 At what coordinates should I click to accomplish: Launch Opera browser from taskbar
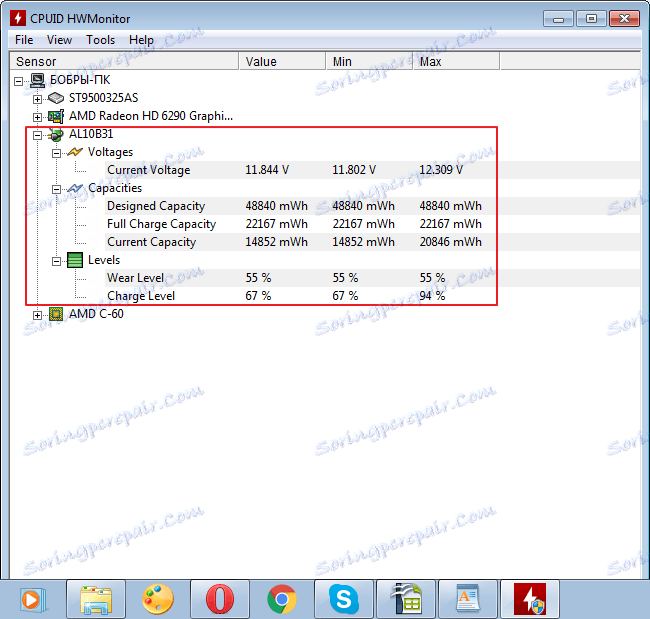pyautogui.click(x=220, y=599)
